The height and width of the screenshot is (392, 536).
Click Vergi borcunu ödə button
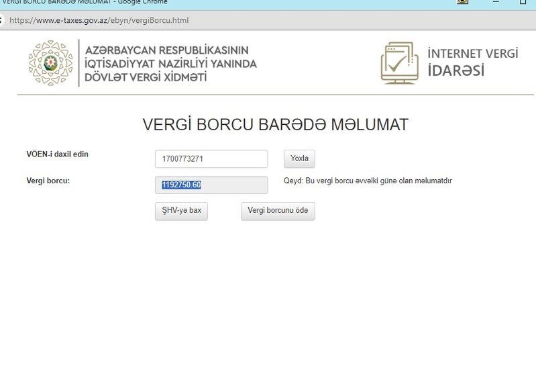click(278, 211)
